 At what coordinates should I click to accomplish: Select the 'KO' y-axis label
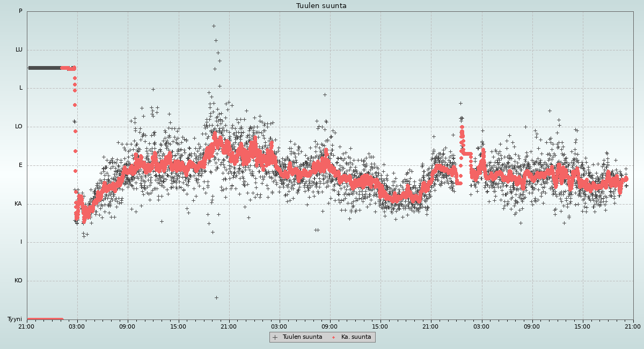18,280
